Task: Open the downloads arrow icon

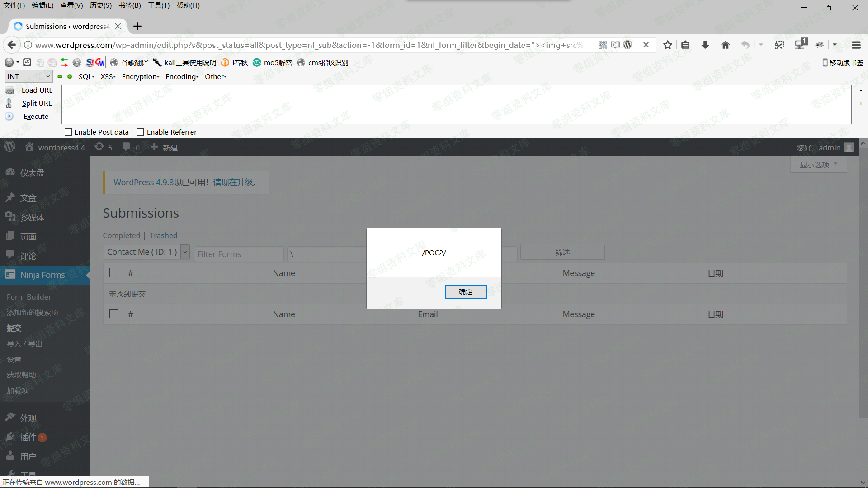Action: (x=705, y=45)
